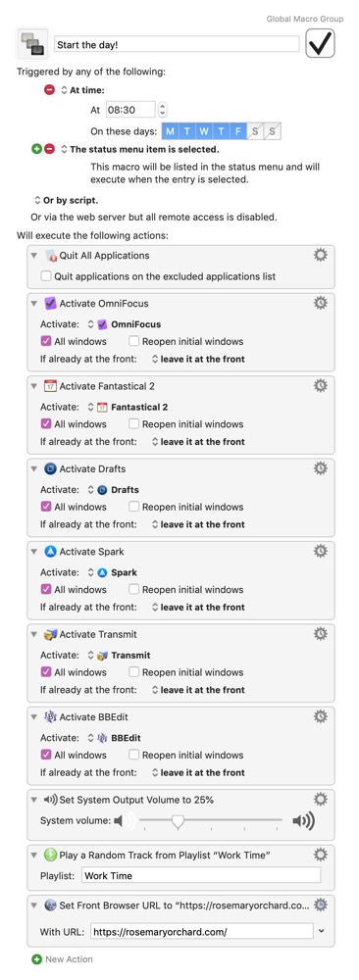
Task: Open gear menu on Activate Spark action
Action: [320, 551]
